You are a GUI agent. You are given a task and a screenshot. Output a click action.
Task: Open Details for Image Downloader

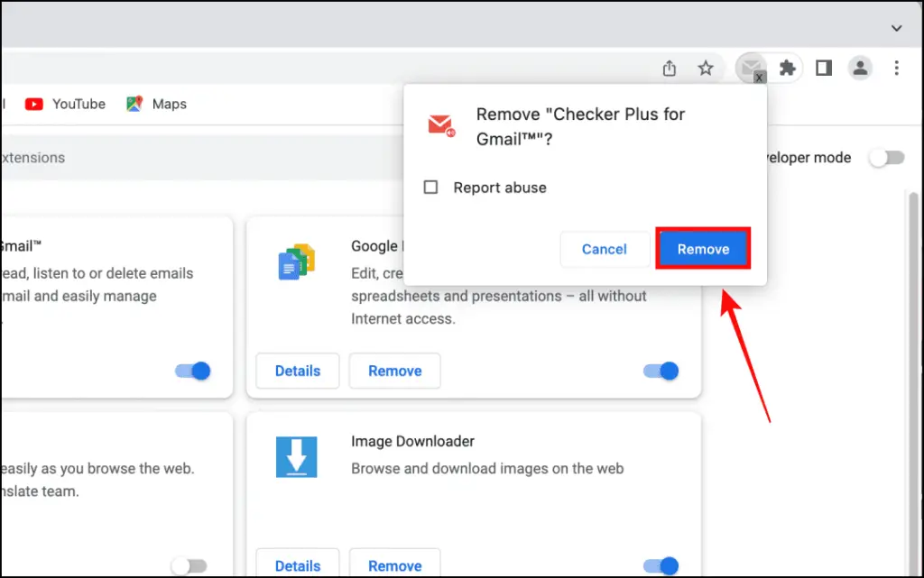click(x=298, y=564)
